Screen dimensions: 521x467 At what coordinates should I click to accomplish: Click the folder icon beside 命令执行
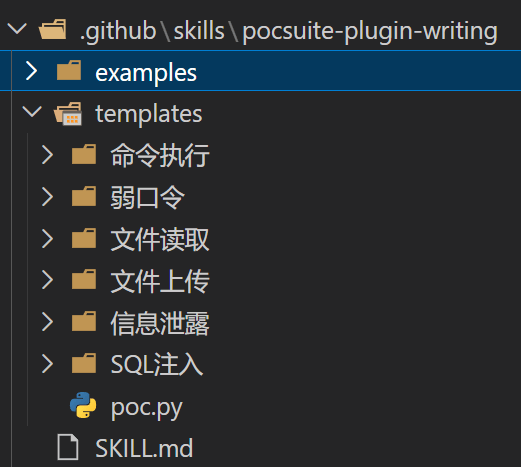pos(84,154)
